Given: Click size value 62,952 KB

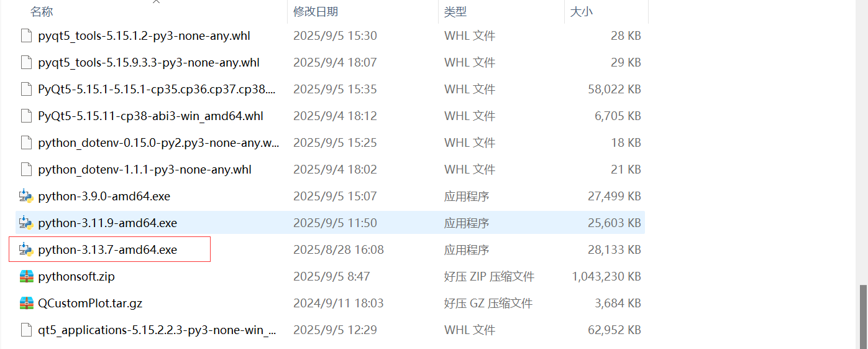Looking at the screenshot, I should (614, 330).
